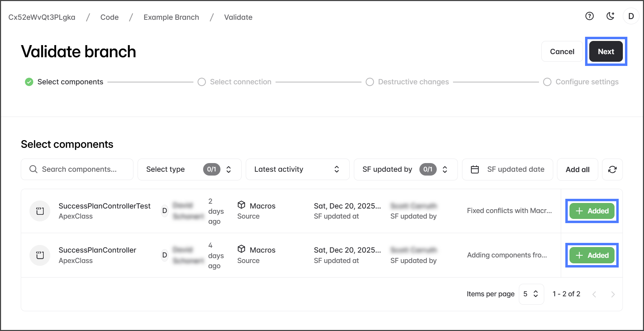644x331 pixels.
Task: Toggle Added button for SuccessPlanControllerTest
Action: click(592, 211)
